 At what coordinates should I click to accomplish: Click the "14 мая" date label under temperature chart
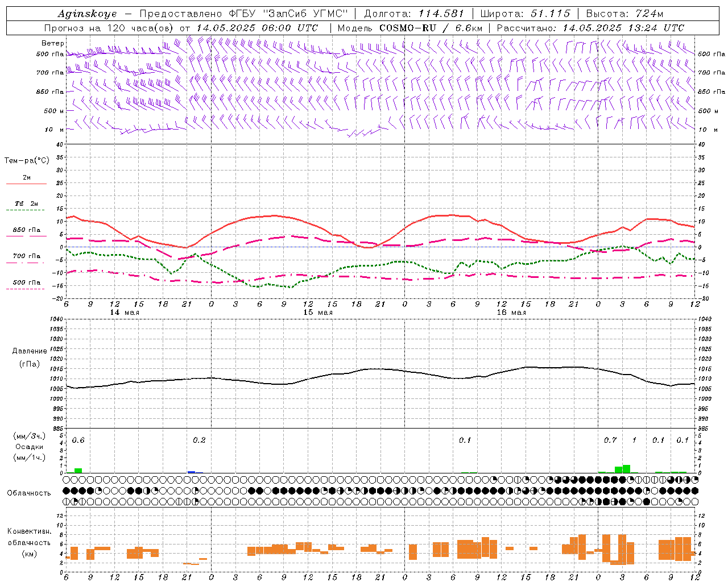pyautogui.click(x=125, y=313)
